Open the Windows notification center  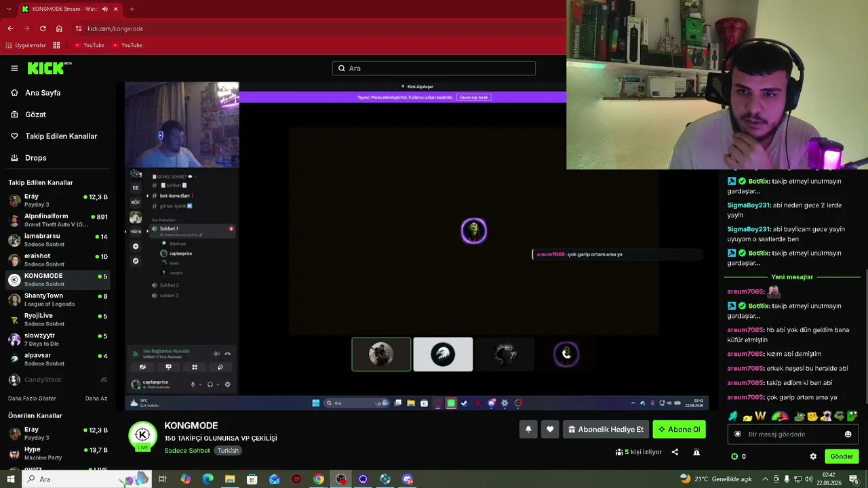point(854,479)
